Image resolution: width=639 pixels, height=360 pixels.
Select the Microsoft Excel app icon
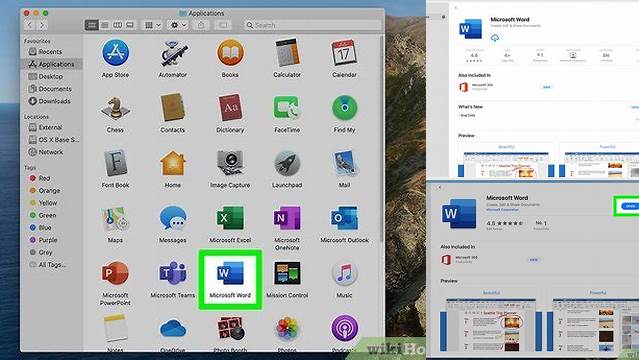[x=230, y=218]
